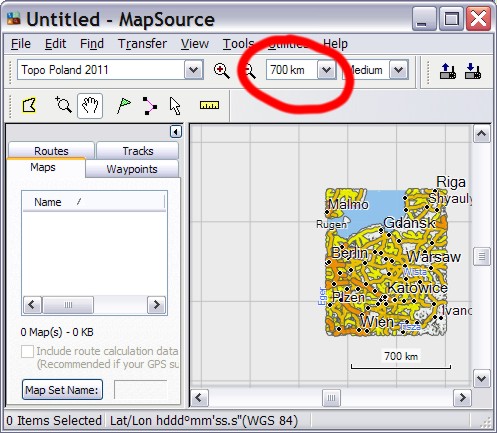Image resolution: width=497 pixels, height=433 pixels.
Task: Open the Medium detail level dropdown
Action: pos(399,70)
